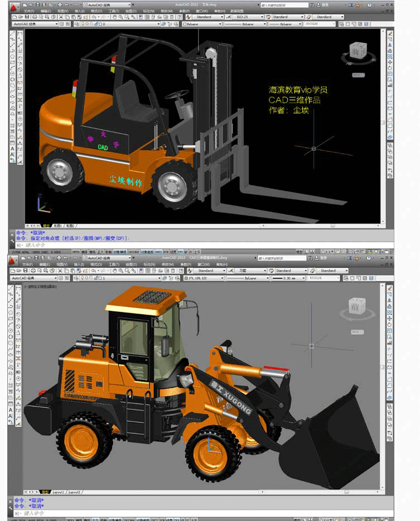Click the ViewCube in the forklift viewport
420x521 pixels.
(x=358, y=52)
